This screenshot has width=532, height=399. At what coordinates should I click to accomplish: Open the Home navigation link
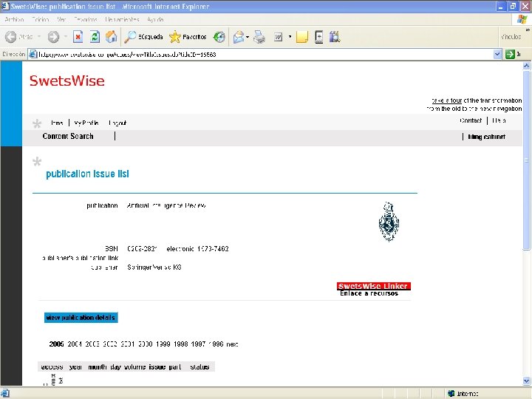pos(57,123)
